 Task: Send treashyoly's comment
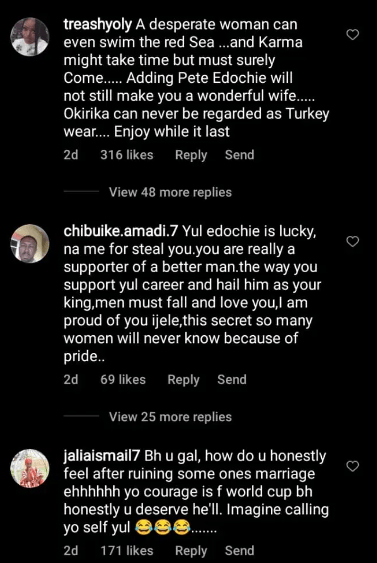coord(239,155)
